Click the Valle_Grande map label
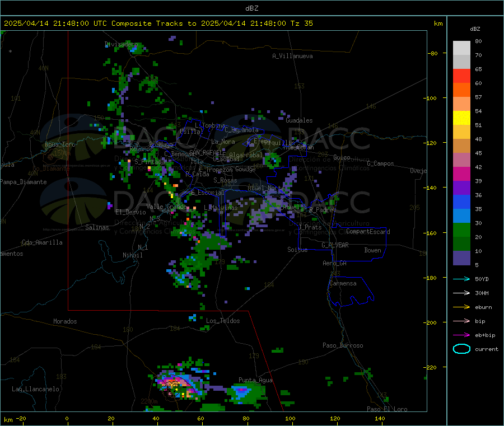 166,207
